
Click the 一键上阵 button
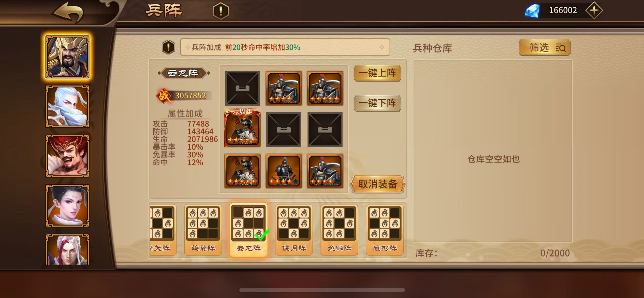point(377,73)
